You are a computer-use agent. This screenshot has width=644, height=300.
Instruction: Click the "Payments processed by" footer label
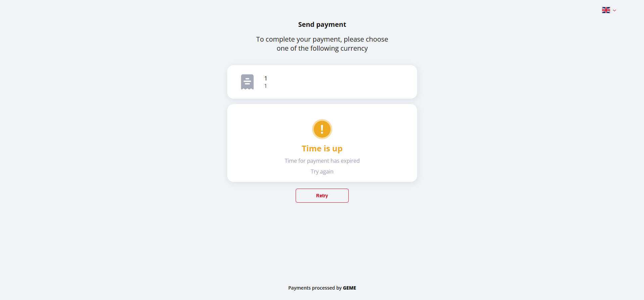point(315,288)
